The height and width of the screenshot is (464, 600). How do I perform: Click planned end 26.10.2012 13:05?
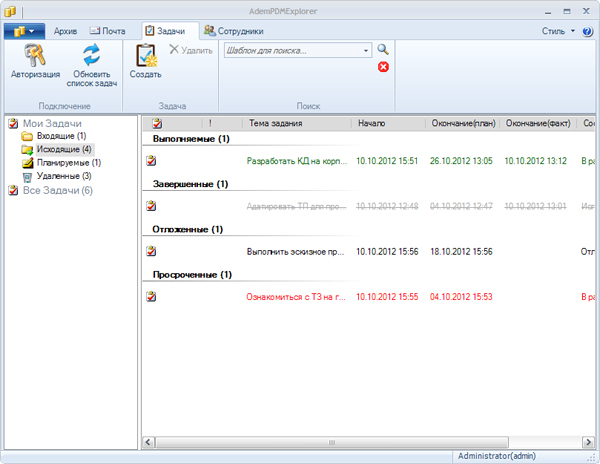pos(461,161)
